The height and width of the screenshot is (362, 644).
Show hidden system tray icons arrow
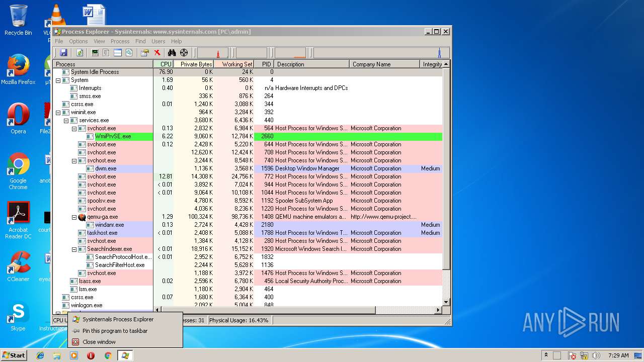tap(546, 355)
